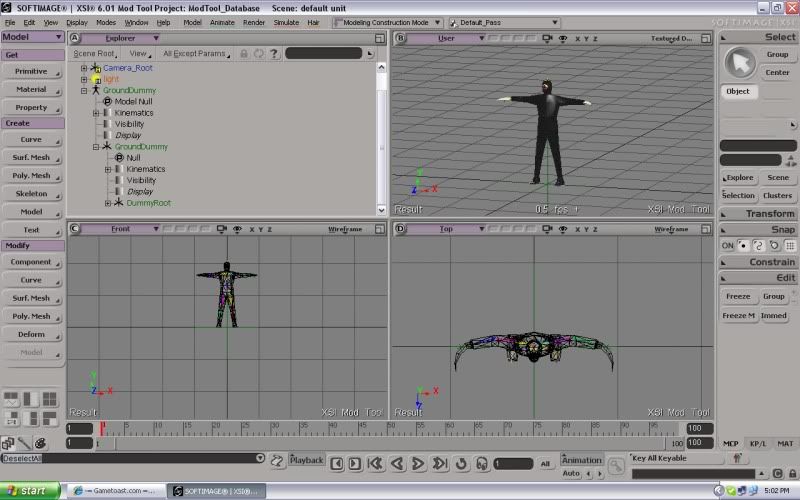The width and height of the screenshot is (800, 500).
Task: Play animation backward
Action: [397, 463]
